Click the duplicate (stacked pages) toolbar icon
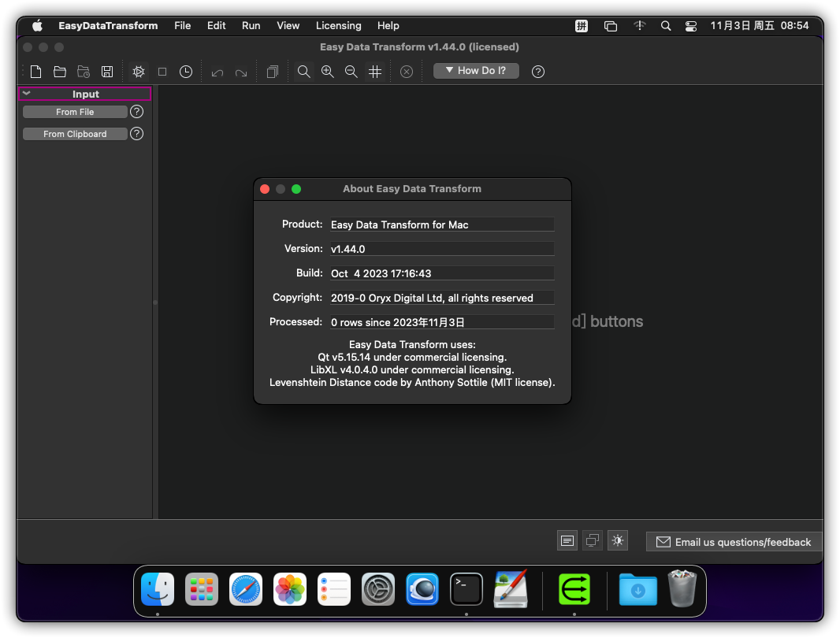Image resolution: width=840 pixels, height=638 pixels. [x=273, y=71]
